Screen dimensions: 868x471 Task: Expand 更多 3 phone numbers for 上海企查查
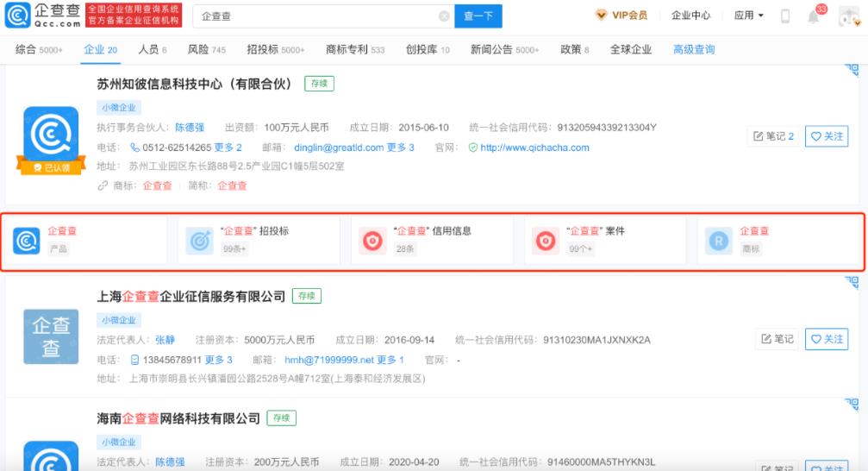pyautogui.click(x=219, y=361)
